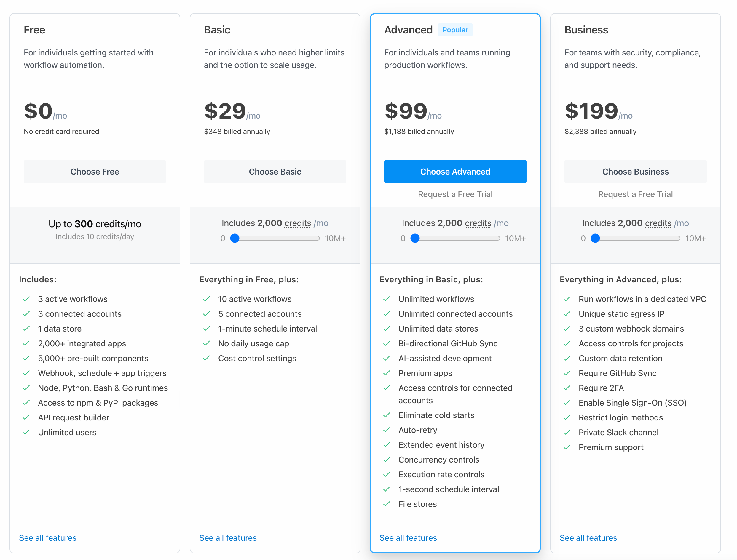This screenshot has width=737, height=560.
Task: Click the underlined credits term in Advanced plan
Action: click(x=478, y=223)
